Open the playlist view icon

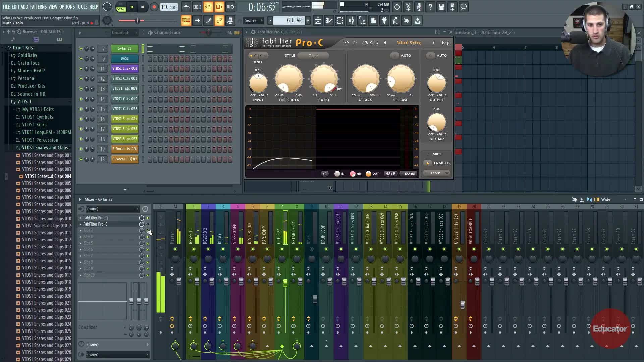(318, 21)
